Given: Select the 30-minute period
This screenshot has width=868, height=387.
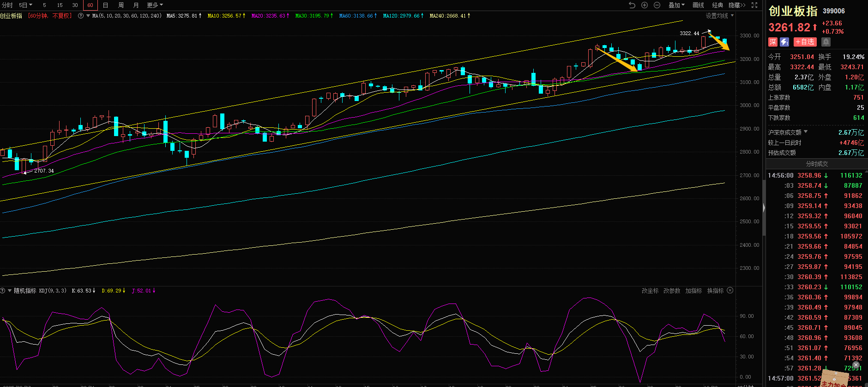Looking at the screenshot, I should 75,5.
